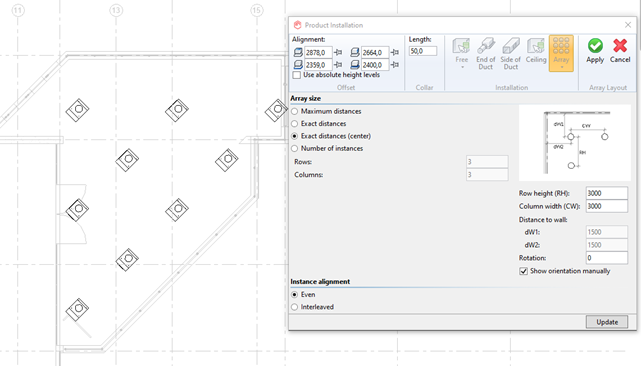This screenshot has width=641, height=366.
Task: Click the 2359,0 offset field
Action: tap(318, 65)
